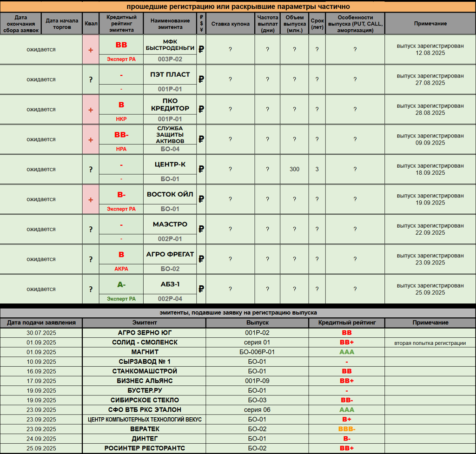Click the green A- rating of АБЗ-1
This screenshot has width=476, height=454.
(x=121, y=285)
